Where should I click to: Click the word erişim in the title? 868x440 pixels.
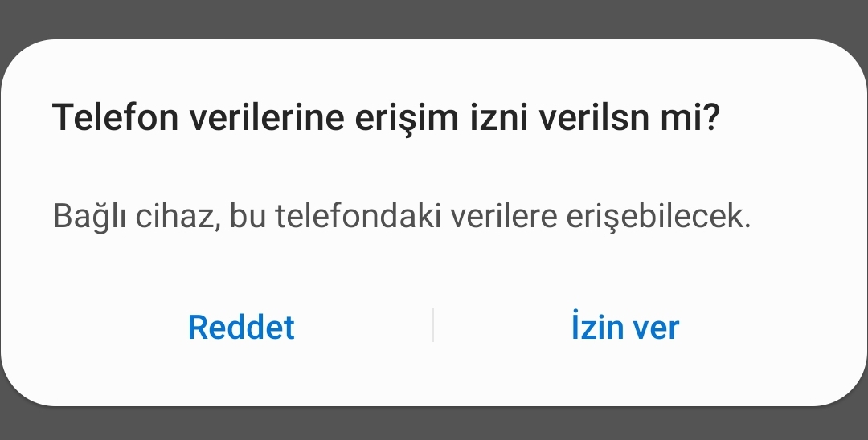407,119
